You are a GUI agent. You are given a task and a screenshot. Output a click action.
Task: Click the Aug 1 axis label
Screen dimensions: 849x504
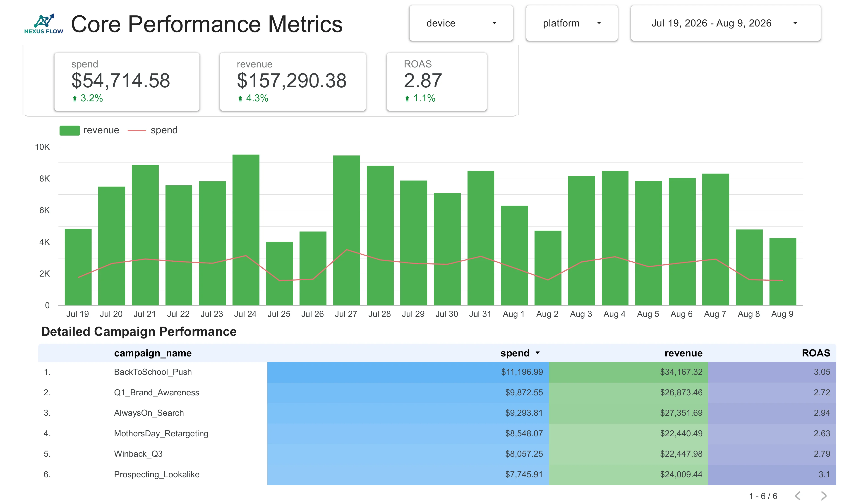pos(513,314)
